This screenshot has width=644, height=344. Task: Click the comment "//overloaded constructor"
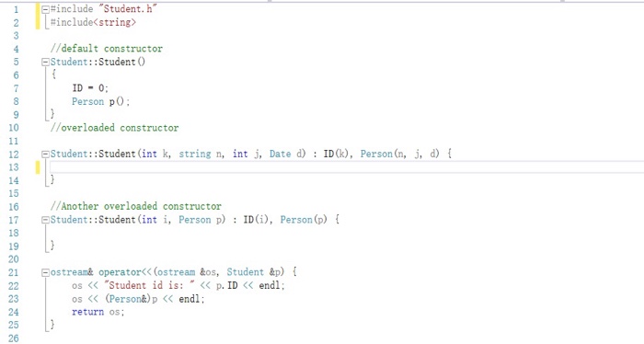pos(115,128)
